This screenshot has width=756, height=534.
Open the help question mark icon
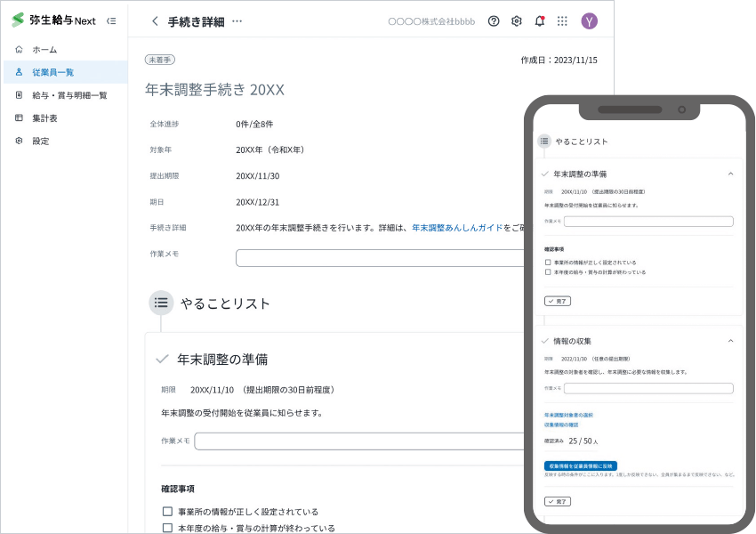494,21
